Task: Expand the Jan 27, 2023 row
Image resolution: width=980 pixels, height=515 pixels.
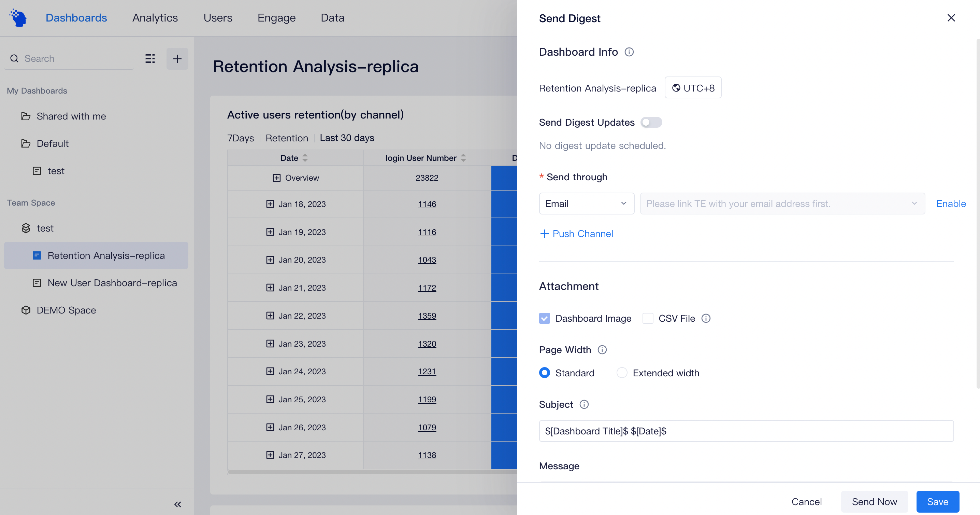Action: 270,455
